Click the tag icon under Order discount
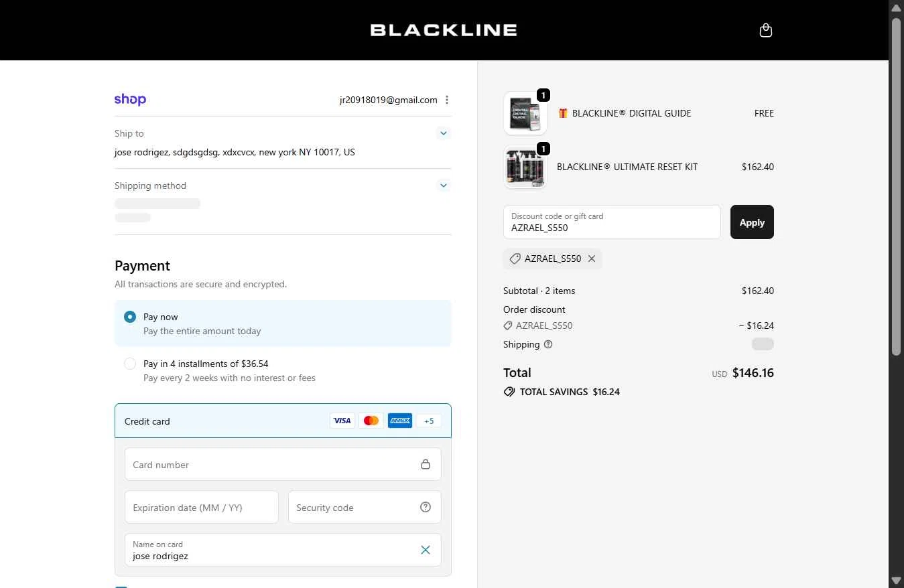The width and height of the screenshot is (904, 588). (508, 325)
